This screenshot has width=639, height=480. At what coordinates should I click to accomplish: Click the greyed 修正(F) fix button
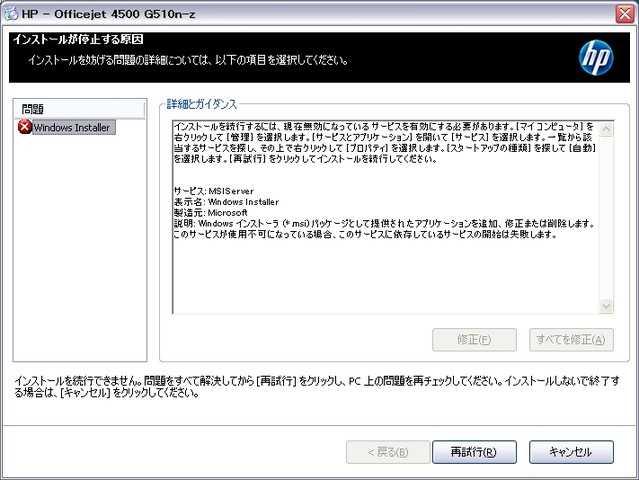coord(474,340)
